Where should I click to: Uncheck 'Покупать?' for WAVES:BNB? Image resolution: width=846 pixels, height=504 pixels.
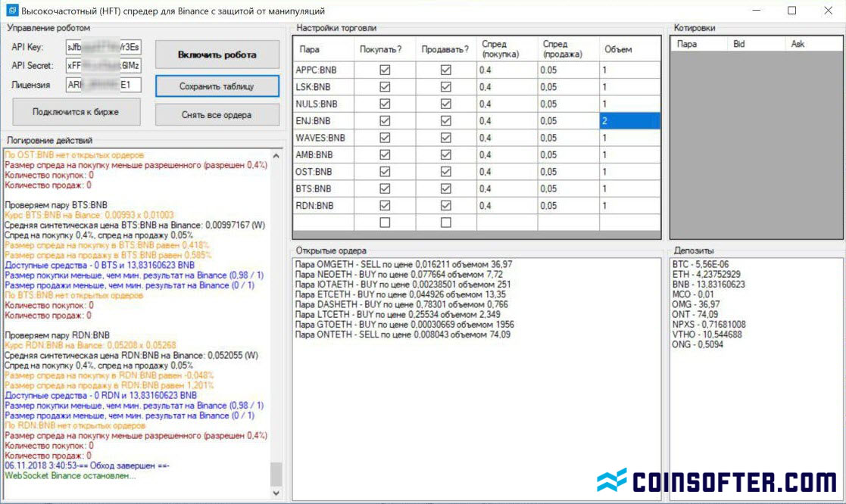coord(385,138)
